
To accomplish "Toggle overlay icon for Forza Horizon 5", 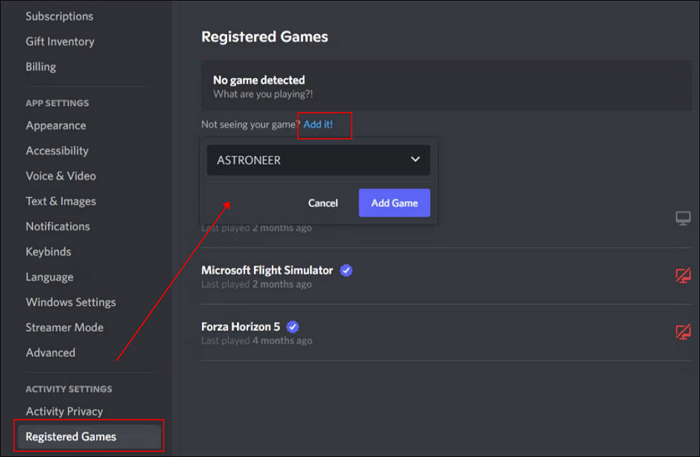I will pos(684,331).
